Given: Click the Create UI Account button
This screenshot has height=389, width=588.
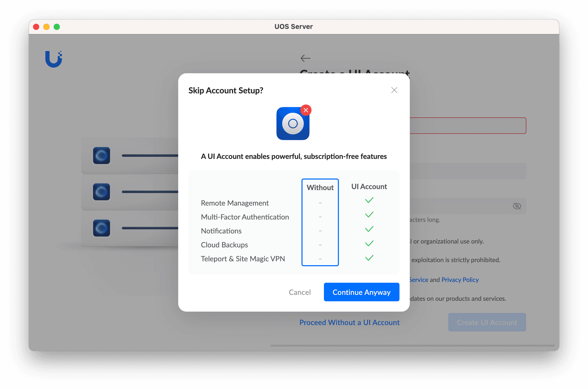Looking at the screenshot, I should coord(487,322).
